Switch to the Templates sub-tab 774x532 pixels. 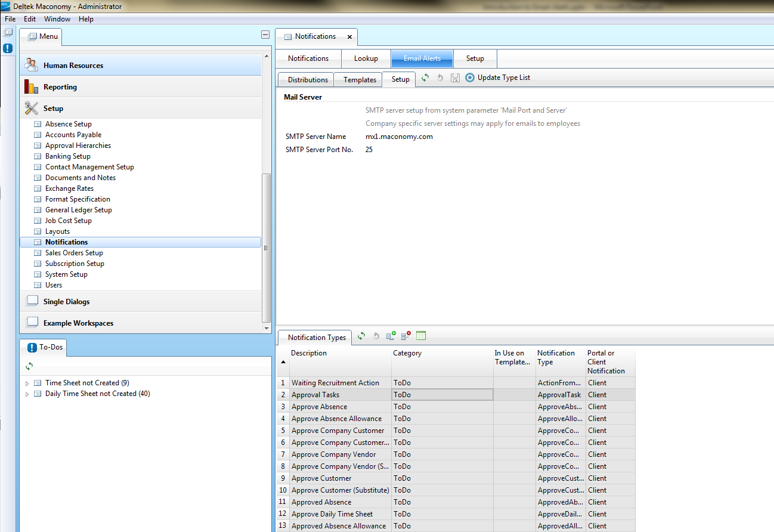click(x=360, y=80)
